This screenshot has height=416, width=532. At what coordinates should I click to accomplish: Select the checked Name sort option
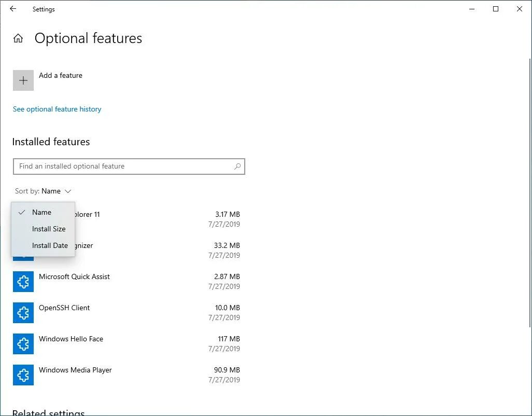click(x=41, y=212)
